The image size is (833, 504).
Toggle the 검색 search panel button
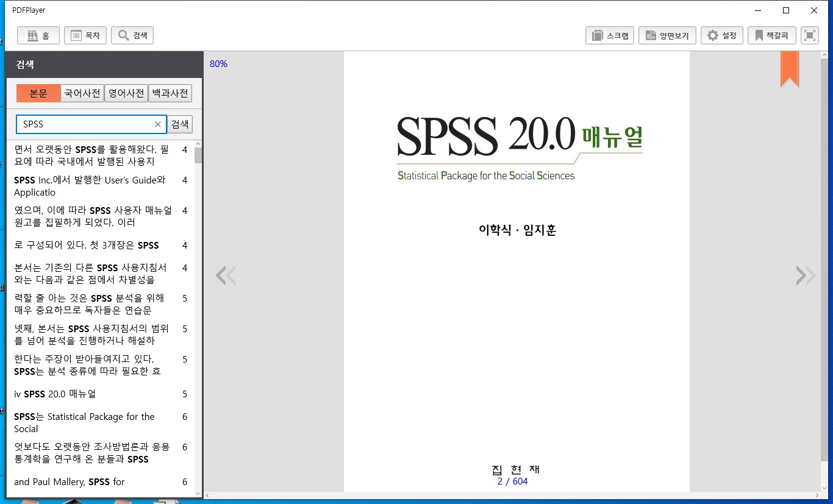(x=132, y=35)
